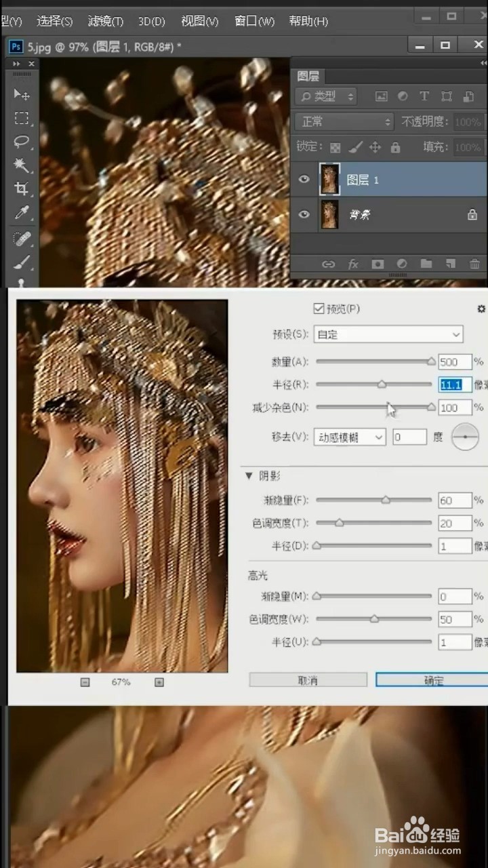Open the 选择(S) menu
Image resolution: width=488 pixels, height=868 pixels.
55,22
